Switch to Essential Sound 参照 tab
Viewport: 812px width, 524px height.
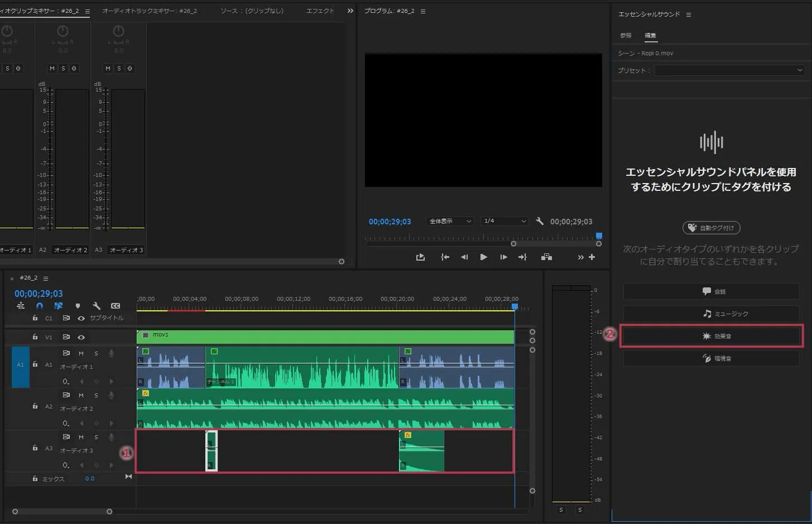[626, 35]
